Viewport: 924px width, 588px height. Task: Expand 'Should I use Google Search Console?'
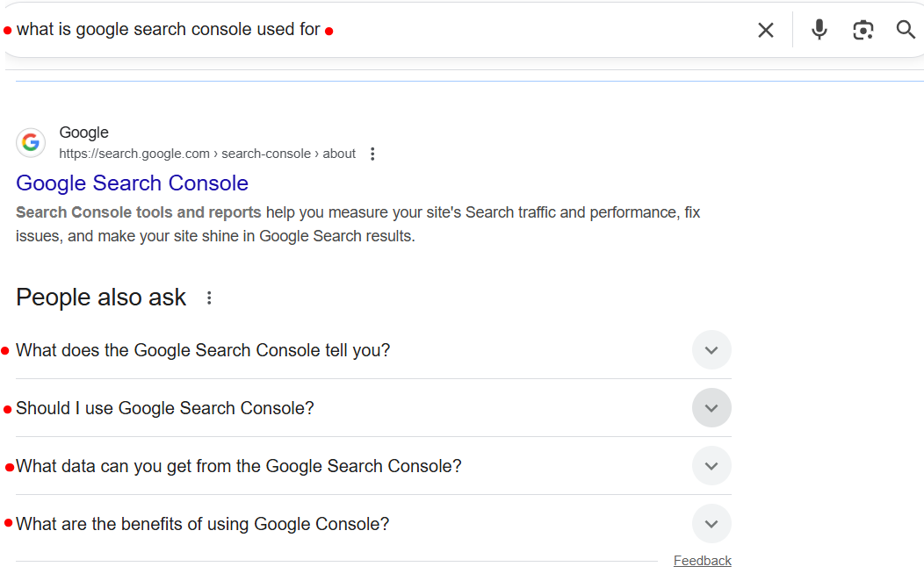click(x=711, y=407)
